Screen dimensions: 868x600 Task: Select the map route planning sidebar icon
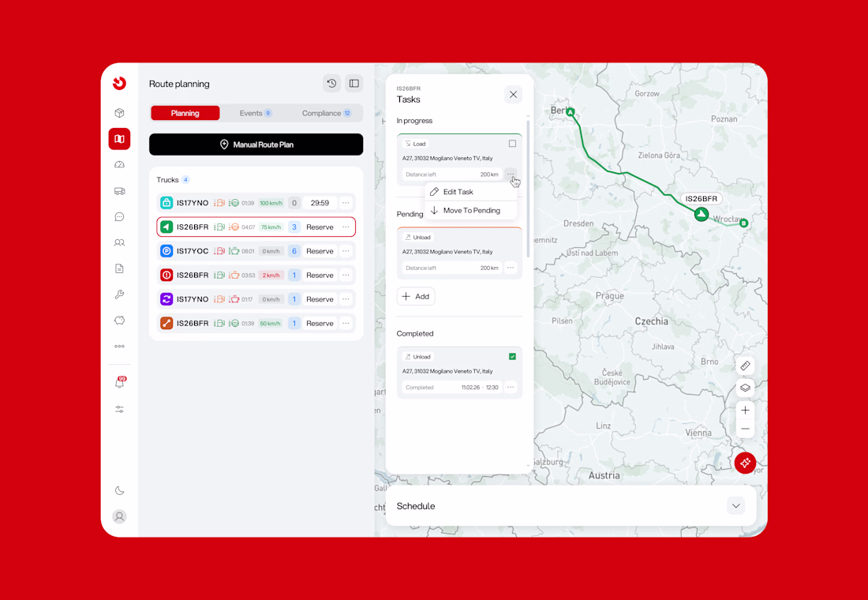coord(119,138)
